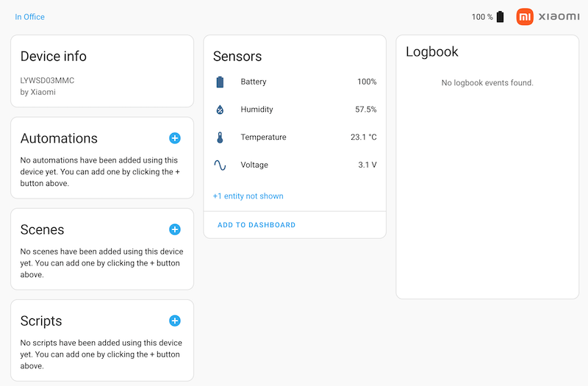Add a new scene with plus icon

175,229
